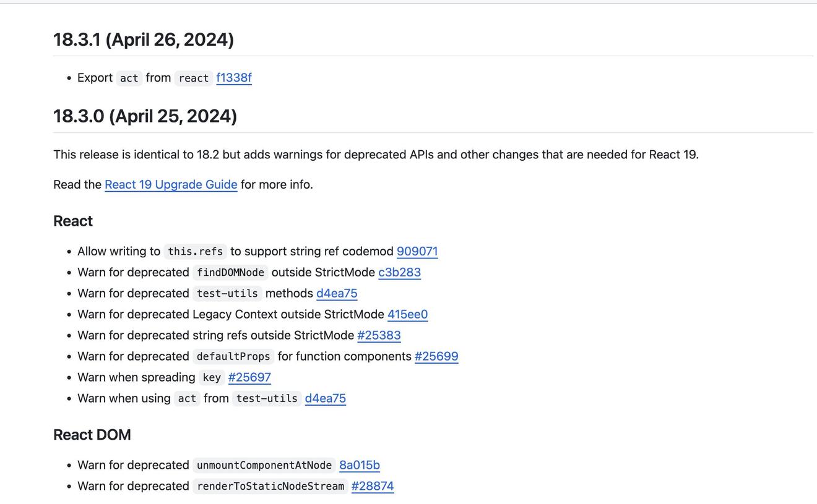Open the React 19 Upgrade Guide link
817x504 pixels.
tap(171, 184)
